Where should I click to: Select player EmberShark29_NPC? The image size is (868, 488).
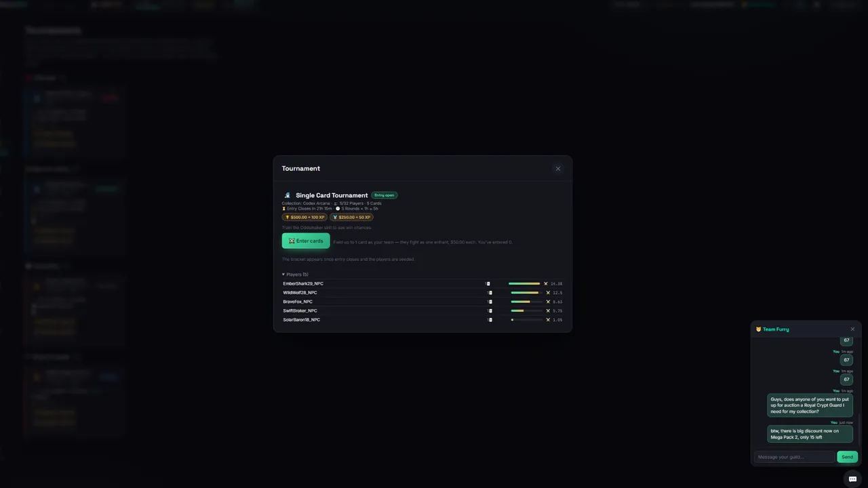[x=303, y=283]
